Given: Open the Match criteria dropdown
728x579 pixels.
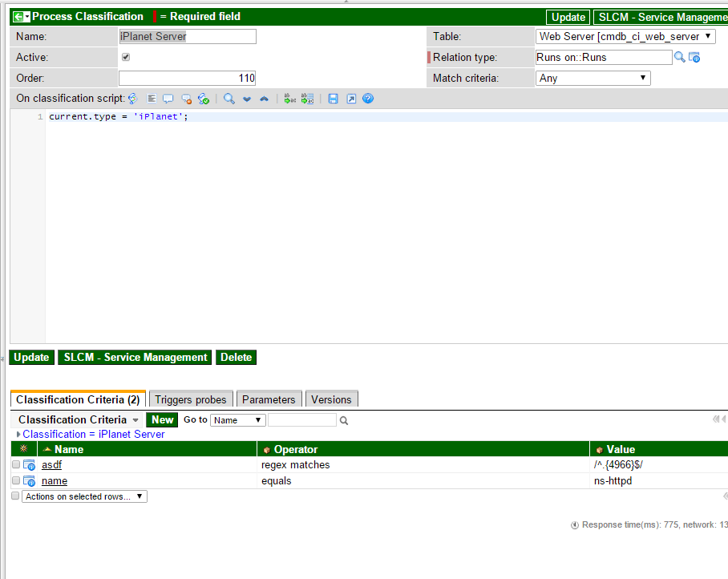Looking at the screenshot, I should click(x=593, y=78).
